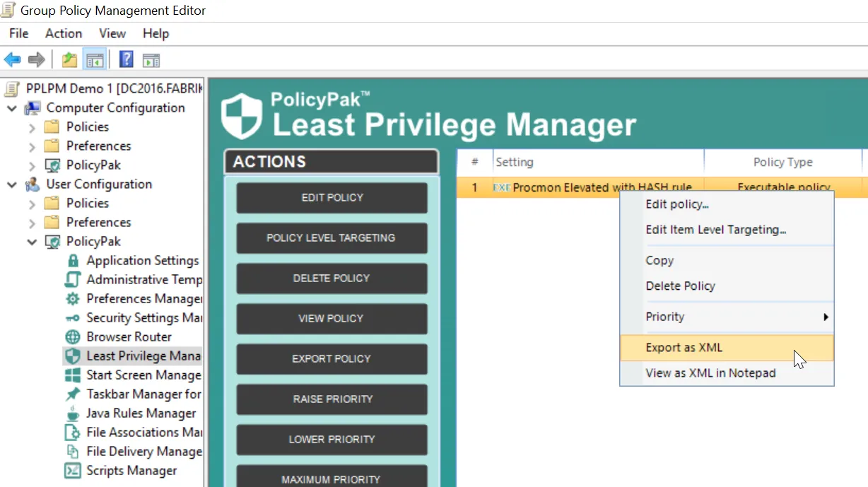The image size is (868, 487).
Task: Click the Application Settings padlock icon
Action: [73, 261]
